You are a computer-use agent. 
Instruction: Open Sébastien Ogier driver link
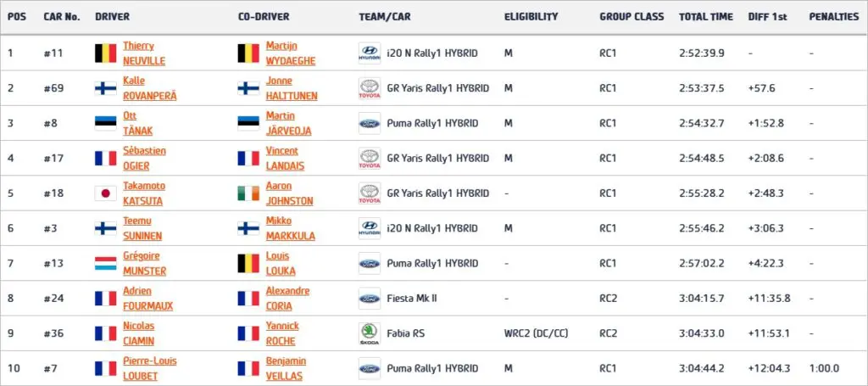144,159
